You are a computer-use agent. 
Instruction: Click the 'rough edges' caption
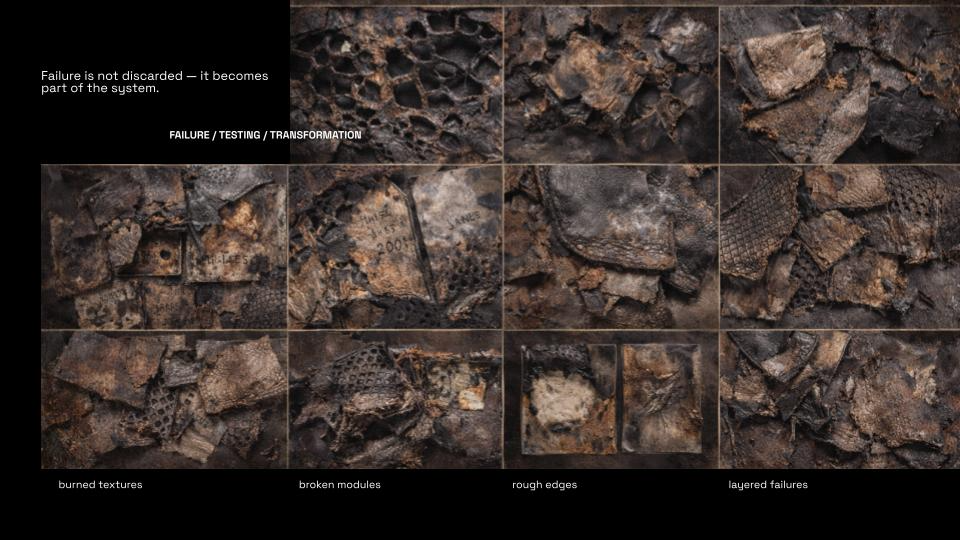[544, 485]
